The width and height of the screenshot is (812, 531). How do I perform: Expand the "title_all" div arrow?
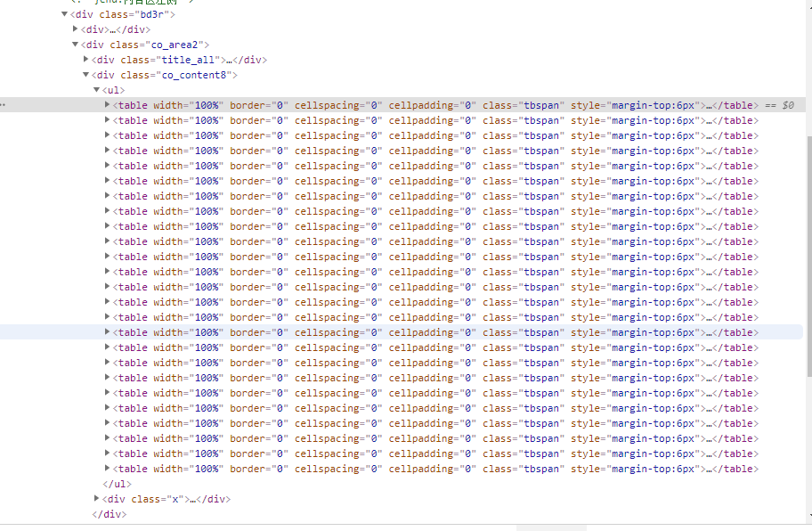point(86,60)
